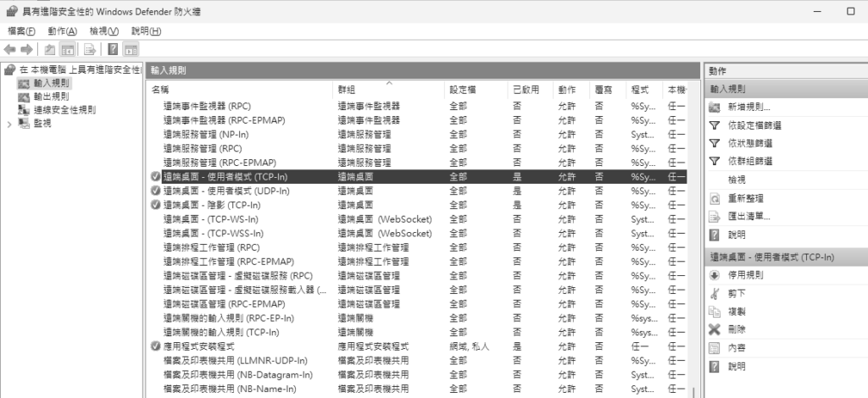Toggle the console tree pane toolbar icon
The image size is (868, 398).
pos(68,50)
